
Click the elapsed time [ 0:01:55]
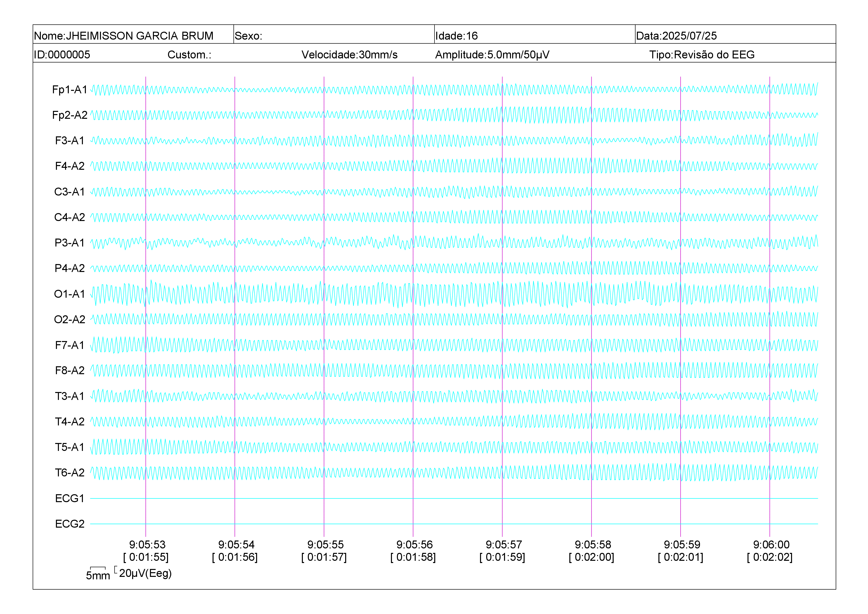tap(146, 557)
